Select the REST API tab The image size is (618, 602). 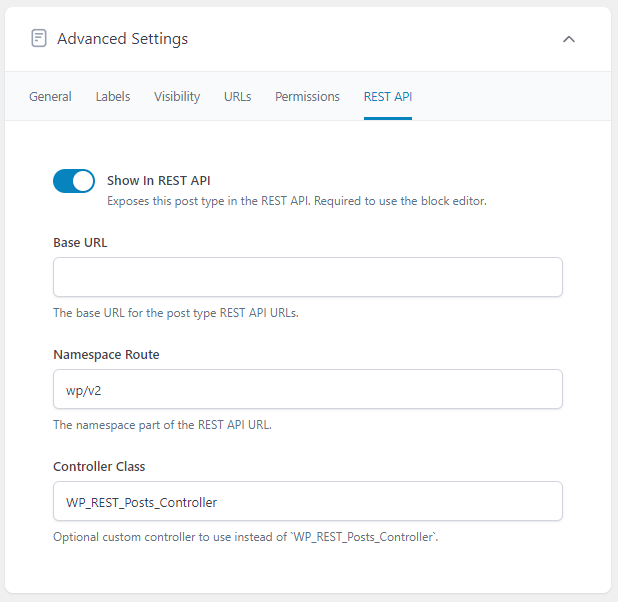pyautogui.click(x=388, y=97)
